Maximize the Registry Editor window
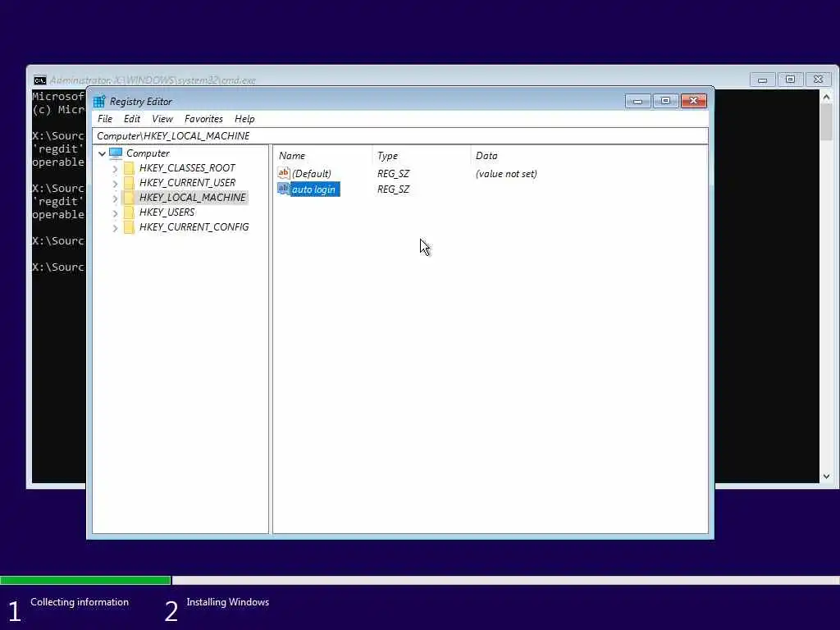This screenshot has height=630, width=840. [665, 101]
